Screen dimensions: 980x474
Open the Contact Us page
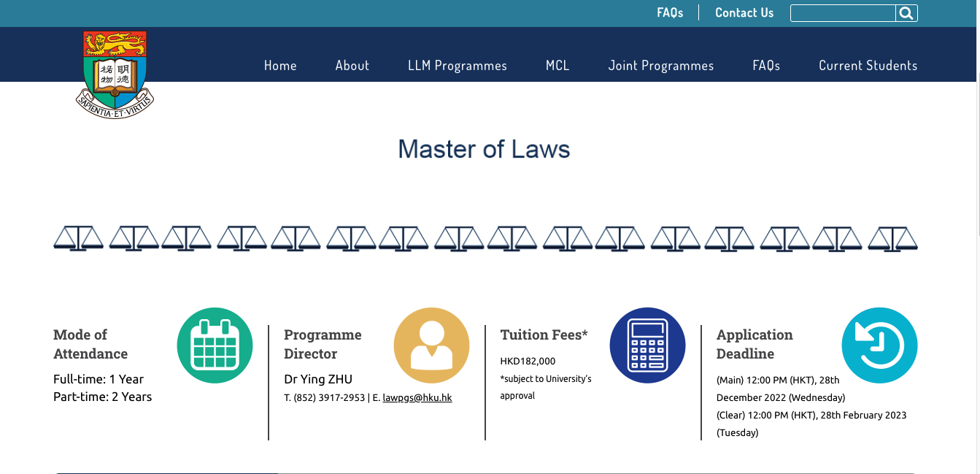(x=744, y=12)
